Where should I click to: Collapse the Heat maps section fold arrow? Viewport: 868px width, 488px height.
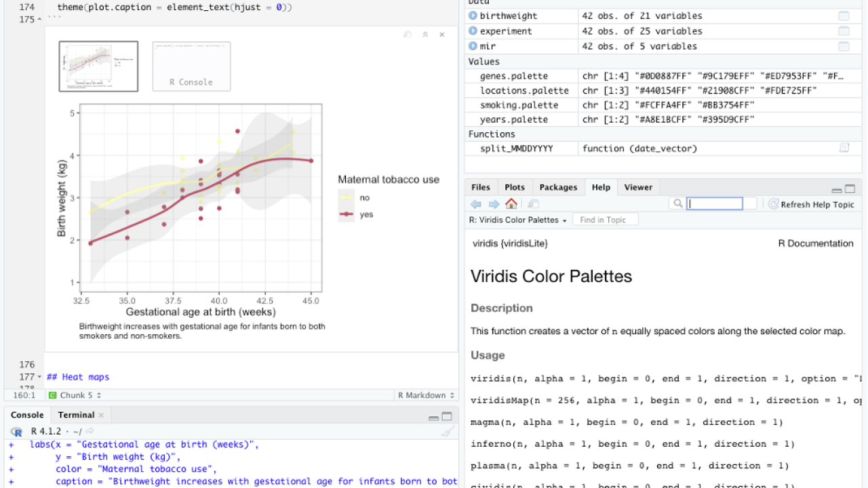click(40, 377)
